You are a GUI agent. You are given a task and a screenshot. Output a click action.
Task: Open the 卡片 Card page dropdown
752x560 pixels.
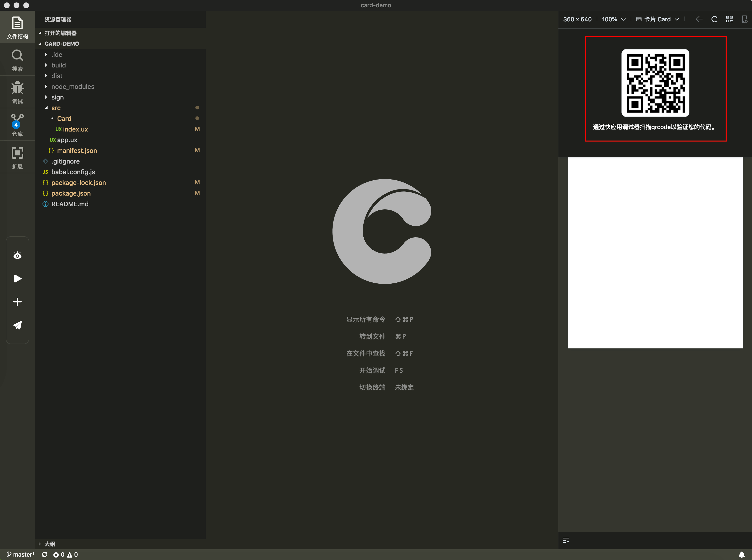[657, 19]
